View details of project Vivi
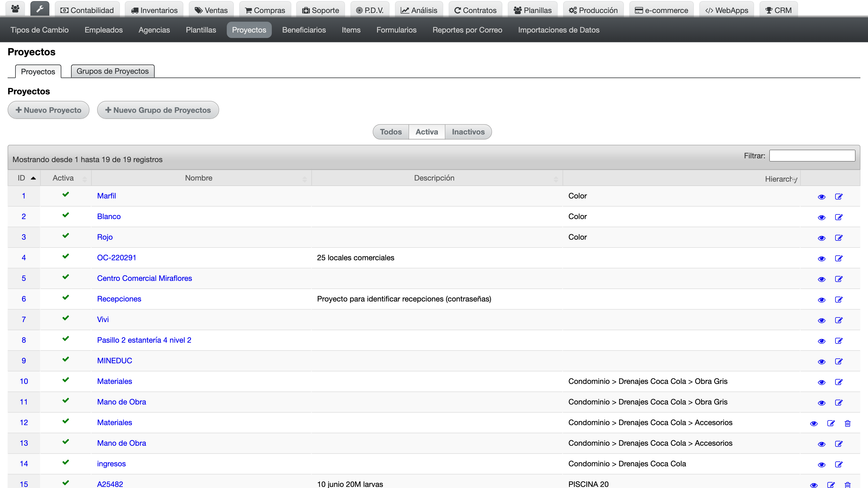The width and height of the screenshot is (868, 488). click(x=822, y=320)
